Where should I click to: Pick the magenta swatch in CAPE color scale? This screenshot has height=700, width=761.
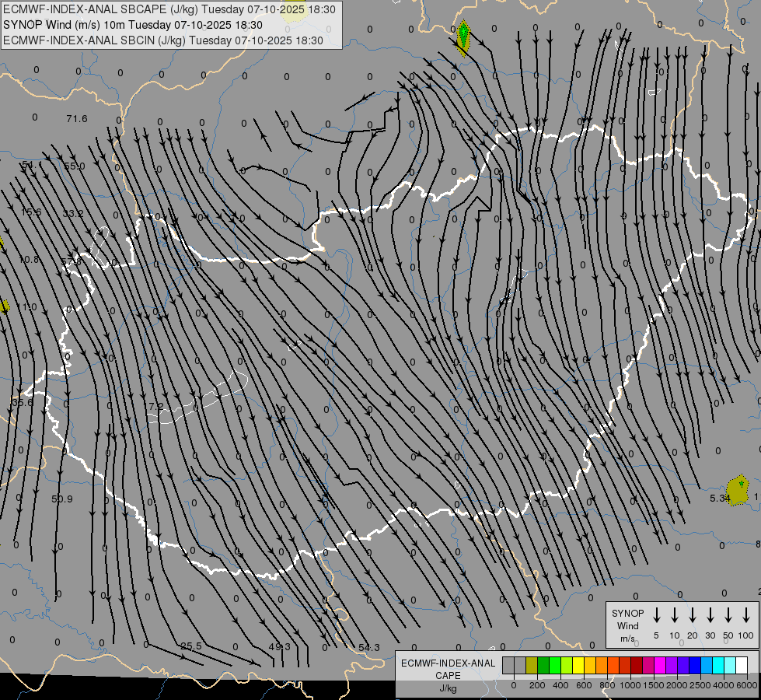pyautogui.click(x=660, y=665)
